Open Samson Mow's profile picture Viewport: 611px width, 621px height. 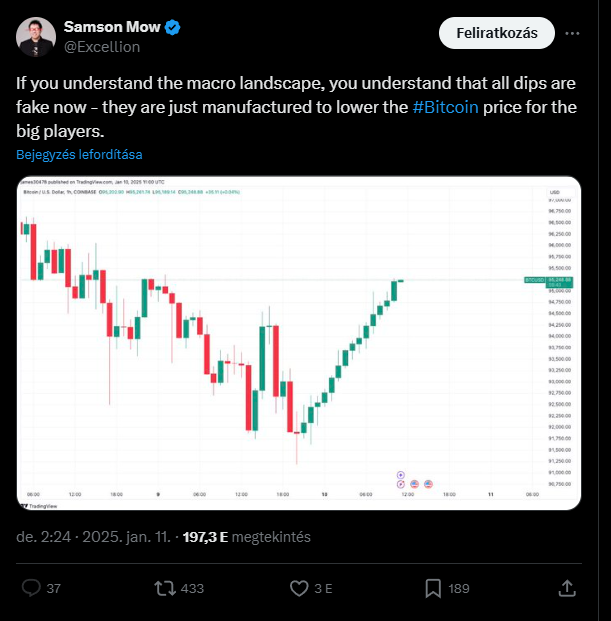click(x=36, y=37)
